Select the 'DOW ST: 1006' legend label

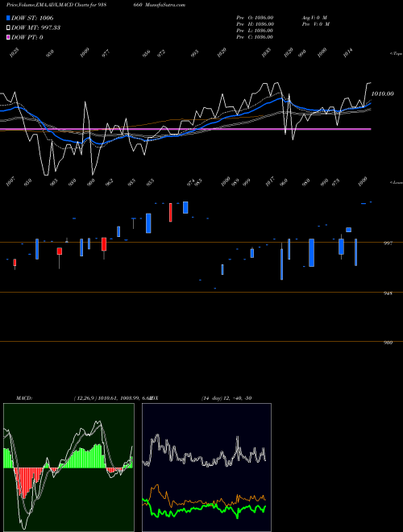tap(32, 18)
